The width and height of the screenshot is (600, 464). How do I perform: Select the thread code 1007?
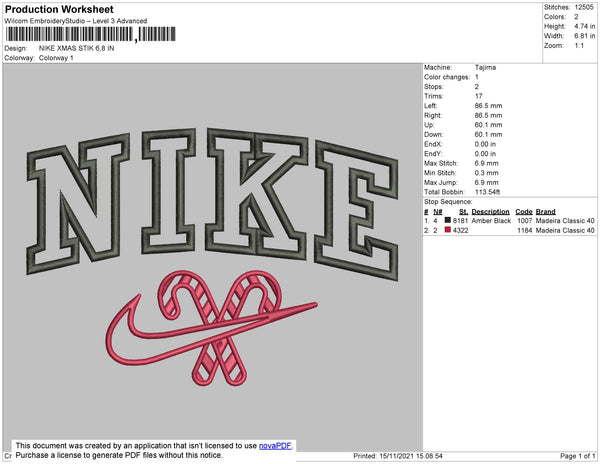pos(525,221)
